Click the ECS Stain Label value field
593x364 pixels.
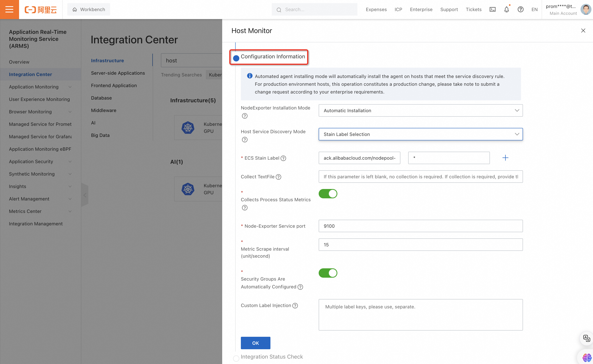pyautogui.click(x=449, y=158)
